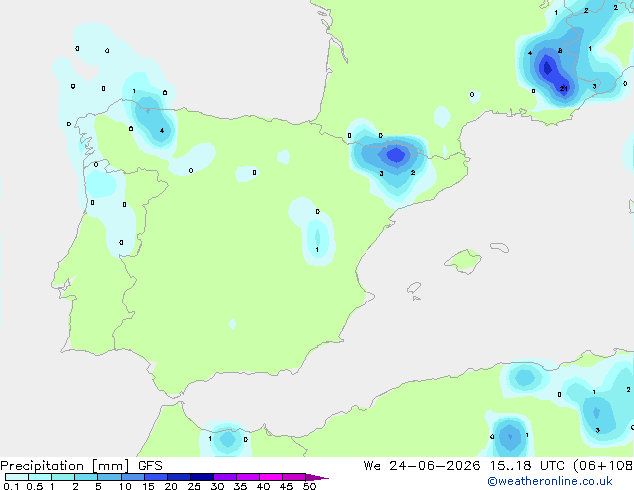Select the 15–20 mm legend color swatch
Viewport: 634px width, 490px height.
click(x=156, y=477)
